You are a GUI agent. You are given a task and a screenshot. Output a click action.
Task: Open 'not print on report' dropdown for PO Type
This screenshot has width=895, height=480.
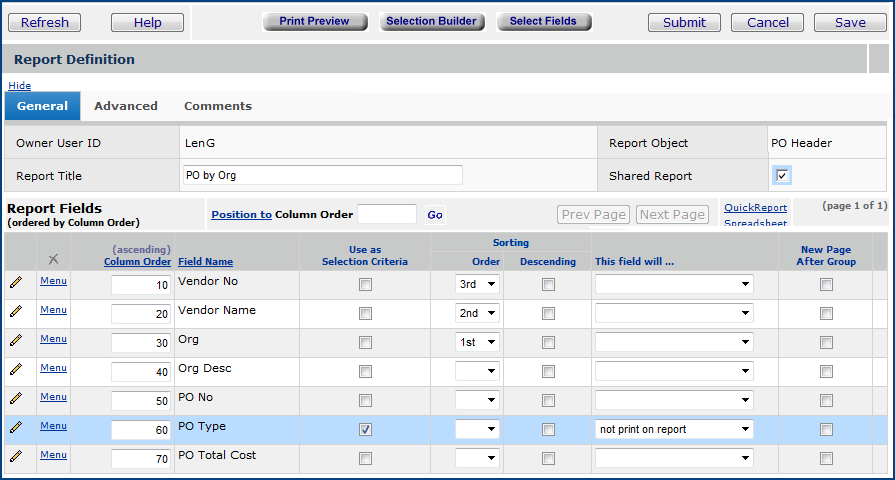click(x=673, y=430)
